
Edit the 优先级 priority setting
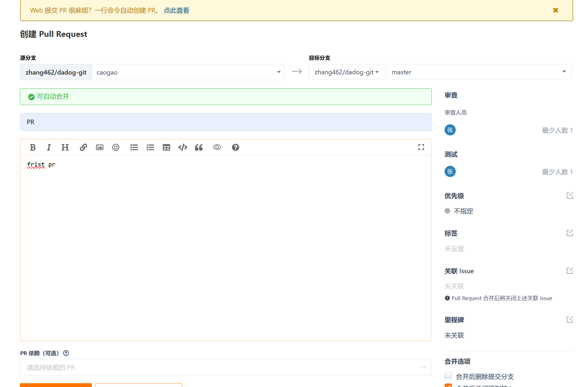tap(570, 196)
